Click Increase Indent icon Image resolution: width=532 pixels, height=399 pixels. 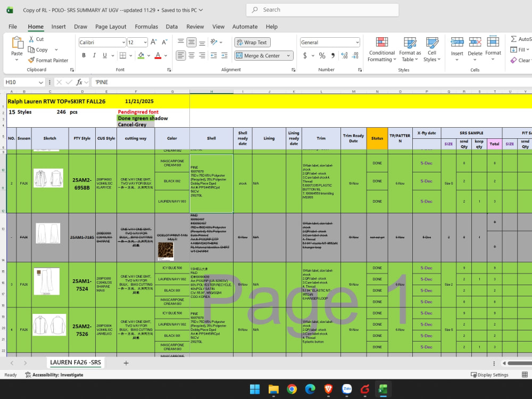pyautogui.click(x=225, y=55)
